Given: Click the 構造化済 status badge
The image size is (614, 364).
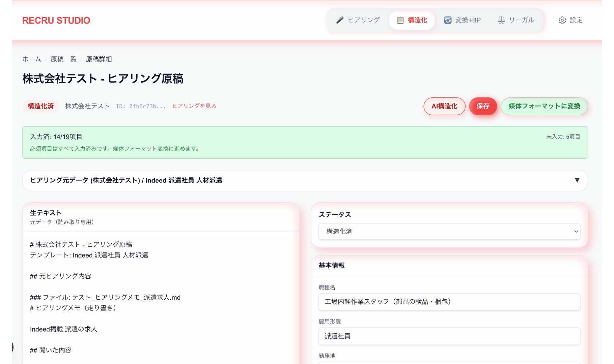Looking at the screenshot, I should [40, 106].
